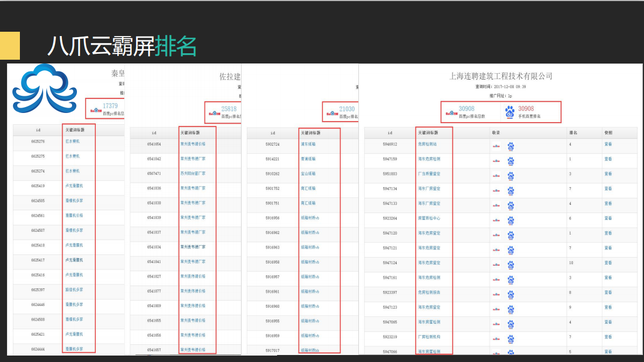Click the 快照 column header
The height and width of the screenshot is (362, 644).
(608, 132)
